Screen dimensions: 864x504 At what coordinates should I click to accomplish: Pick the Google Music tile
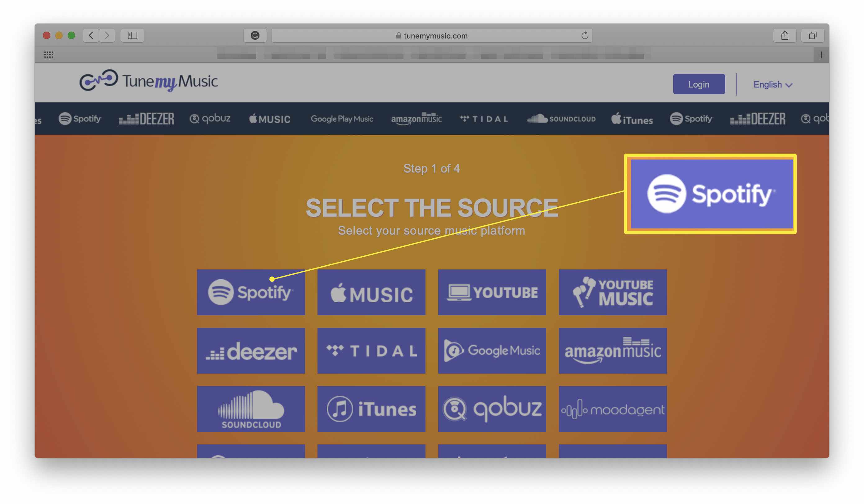(492, 350)
